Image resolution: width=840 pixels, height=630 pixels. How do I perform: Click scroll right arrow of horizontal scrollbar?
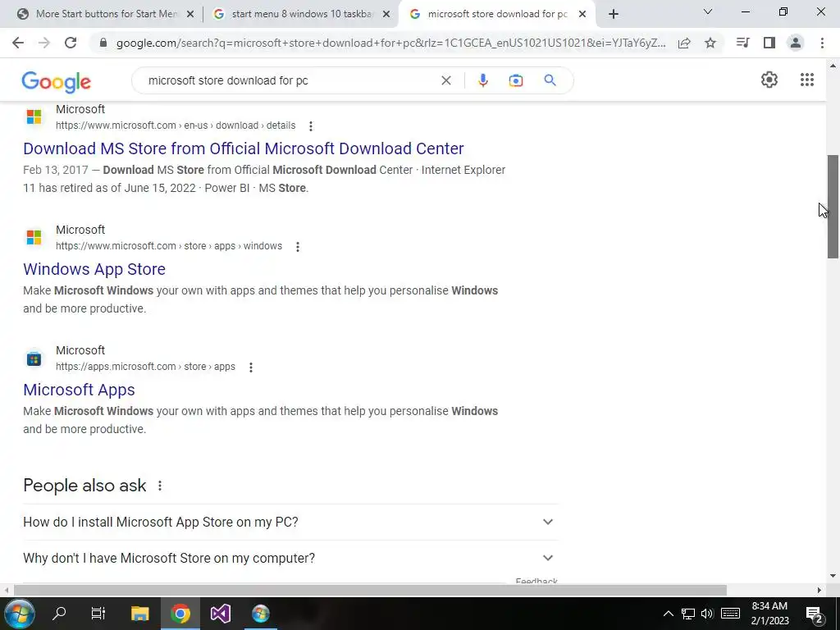[x=819, y=591]
